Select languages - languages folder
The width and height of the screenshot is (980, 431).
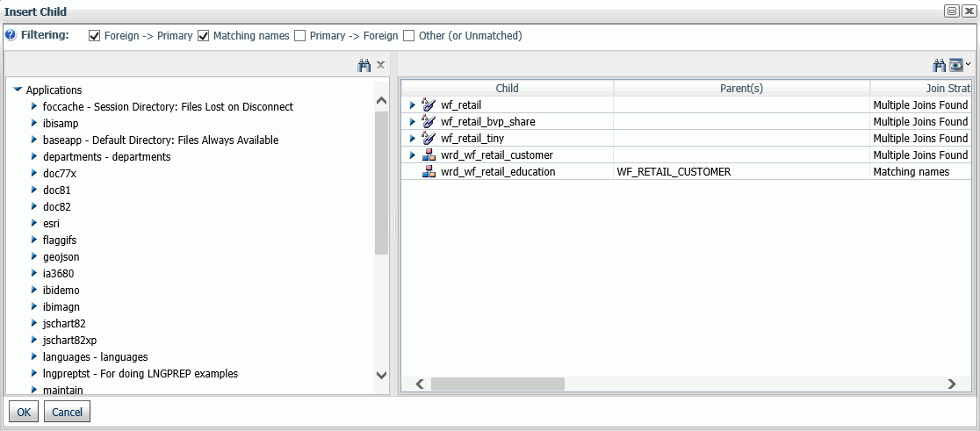[x=96, y=357]
